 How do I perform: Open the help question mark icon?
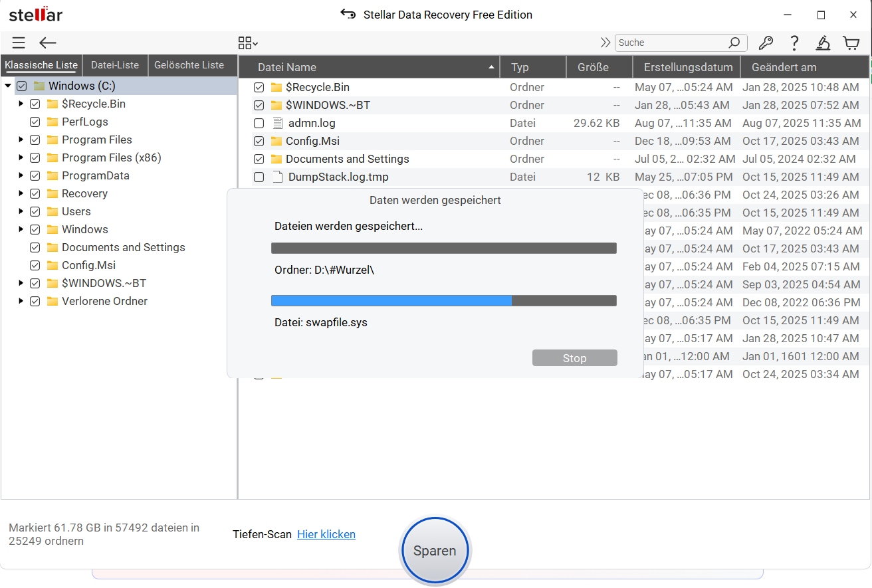[794, 43]
